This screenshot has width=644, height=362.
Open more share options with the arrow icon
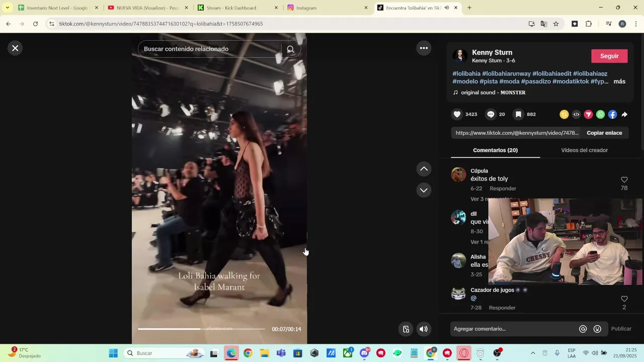tap(624, 115)
